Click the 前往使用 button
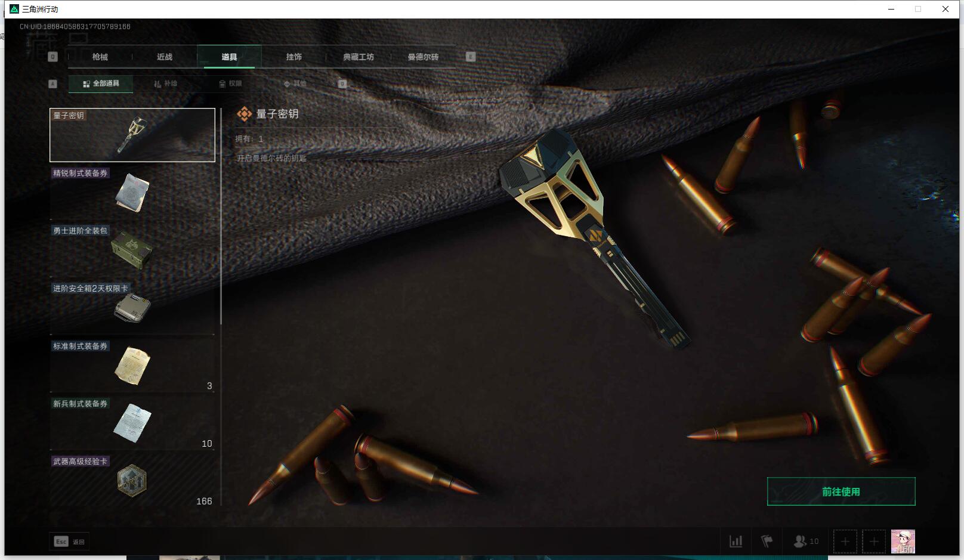The width and height of the screenshot is (964, 560). coord(841,491)
